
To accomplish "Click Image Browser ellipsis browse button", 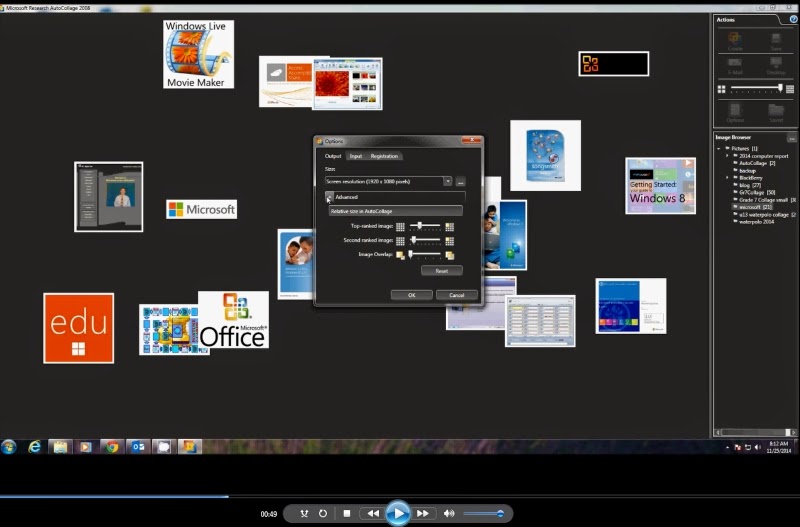I will coord(791,138).
